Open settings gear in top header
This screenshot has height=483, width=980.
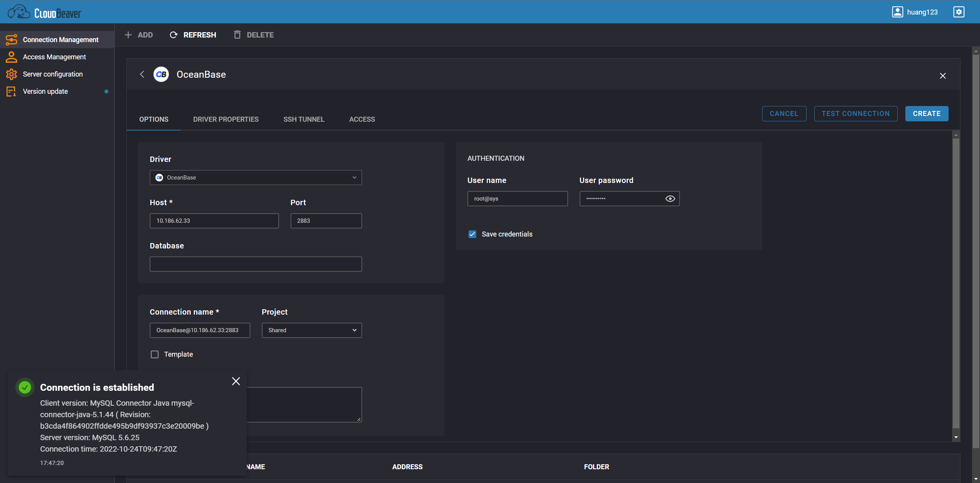[x=959, y=12]
